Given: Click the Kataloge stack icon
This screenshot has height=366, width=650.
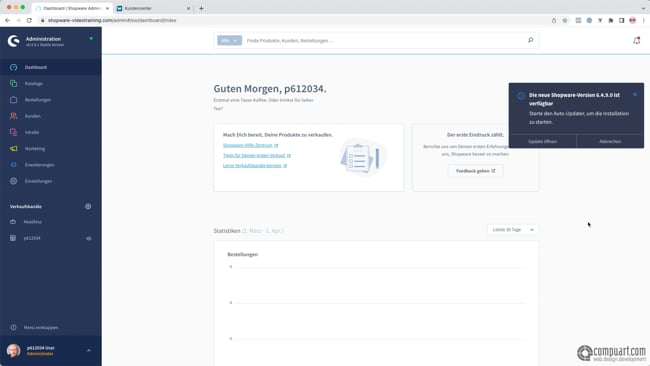Looking at the screenshot, I should point(14,83).
